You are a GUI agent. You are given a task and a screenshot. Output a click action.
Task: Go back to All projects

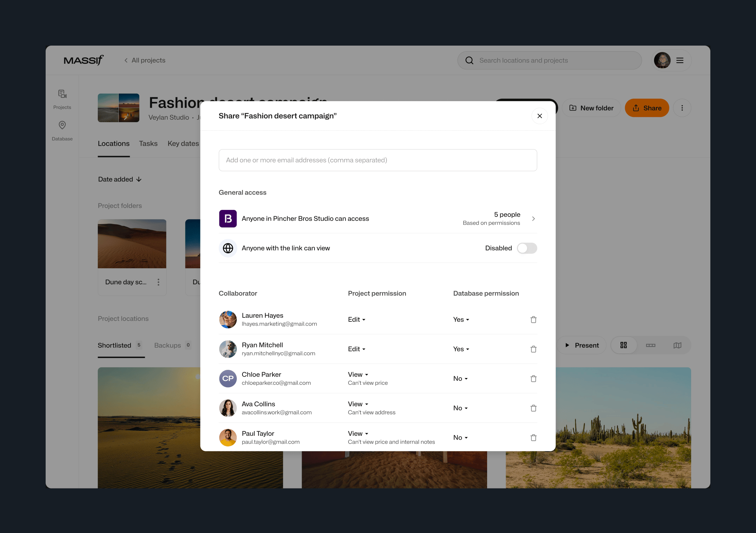[x=145, y=60]
